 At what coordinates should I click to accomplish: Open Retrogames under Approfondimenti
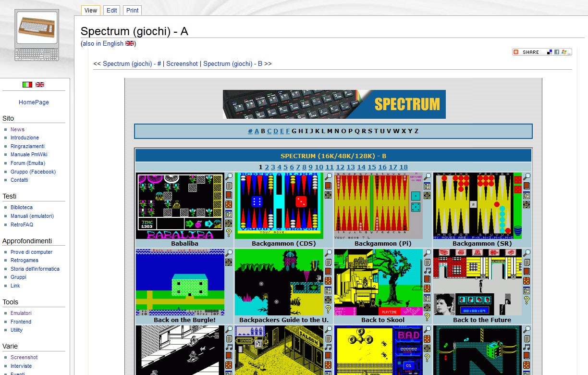24,261
